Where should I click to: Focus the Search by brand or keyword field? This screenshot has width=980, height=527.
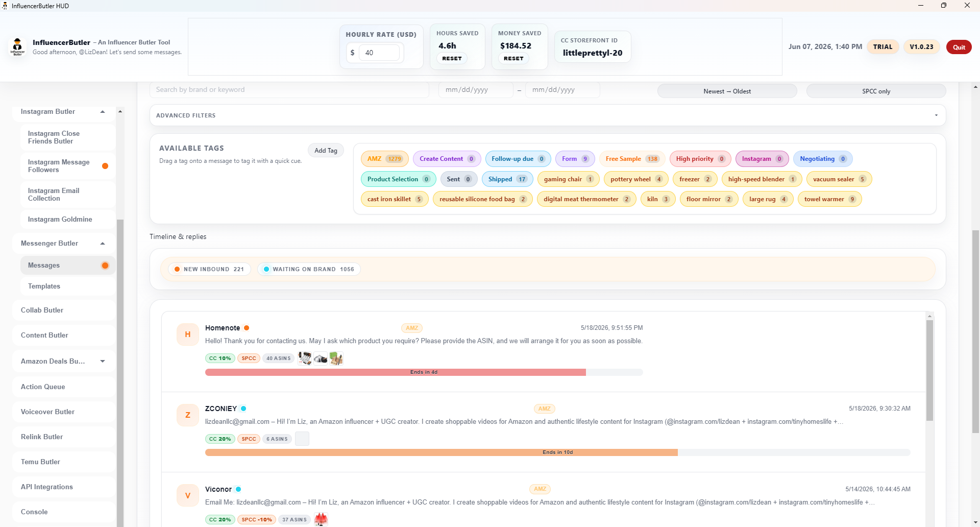289,90
